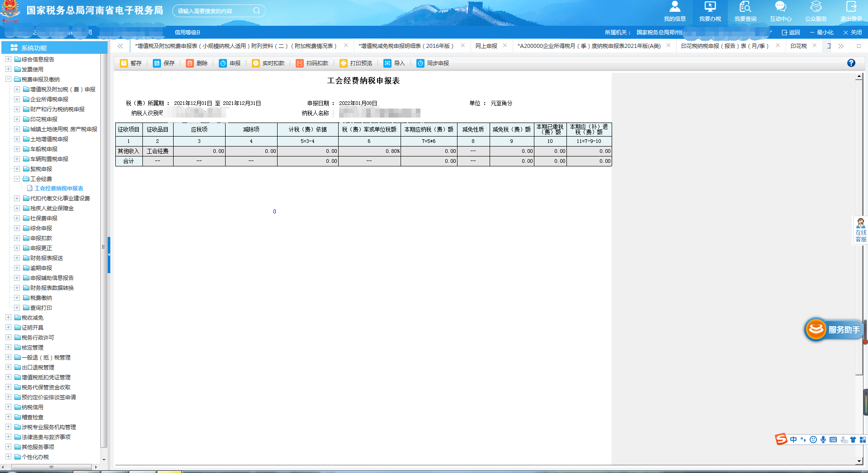Select 财务报表报送 in the tree

pyautogui.click(x=47, y=258)
